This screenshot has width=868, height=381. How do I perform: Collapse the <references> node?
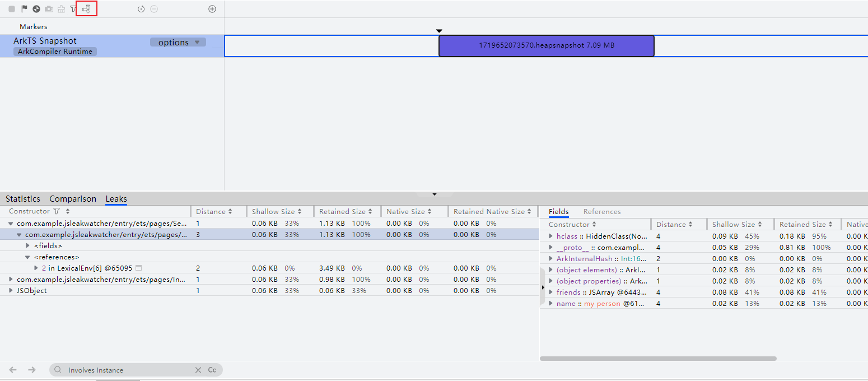27,257
